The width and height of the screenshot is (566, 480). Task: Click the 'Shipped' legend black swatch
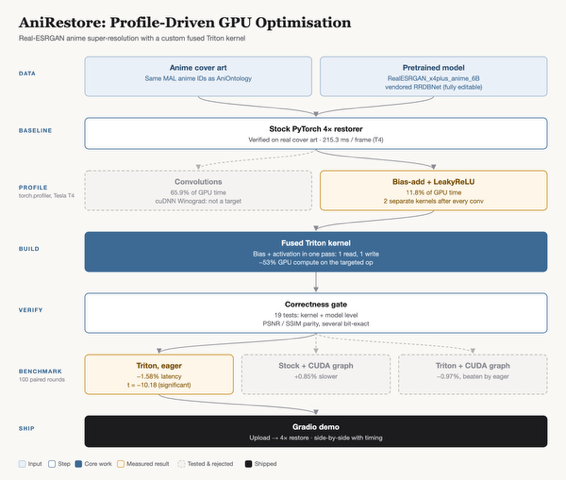248,464
